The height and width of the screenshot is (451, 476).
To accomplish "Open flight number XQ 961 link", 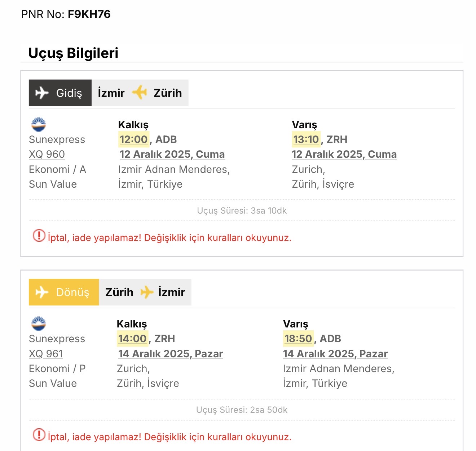I will coord(46,354).
